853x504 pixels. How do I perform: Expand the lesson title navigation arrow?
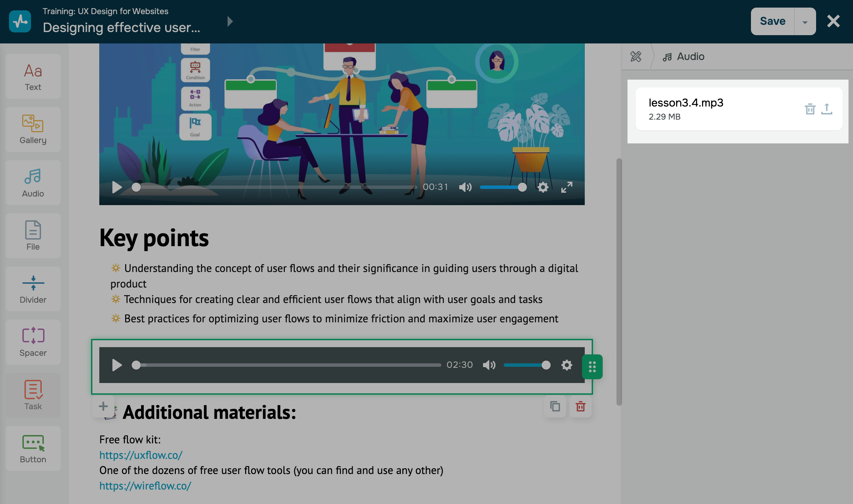230,22
